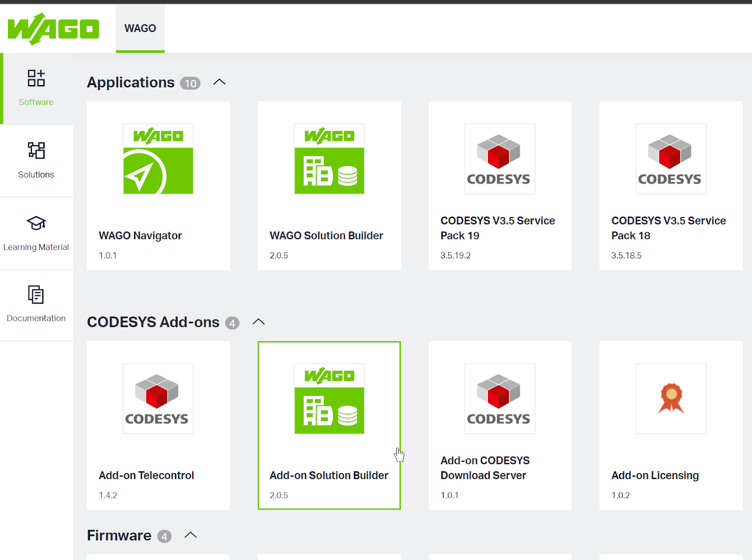Click WAGO Solution Builder application icon
The image size is (752, 560).
[x=329, y=159]
